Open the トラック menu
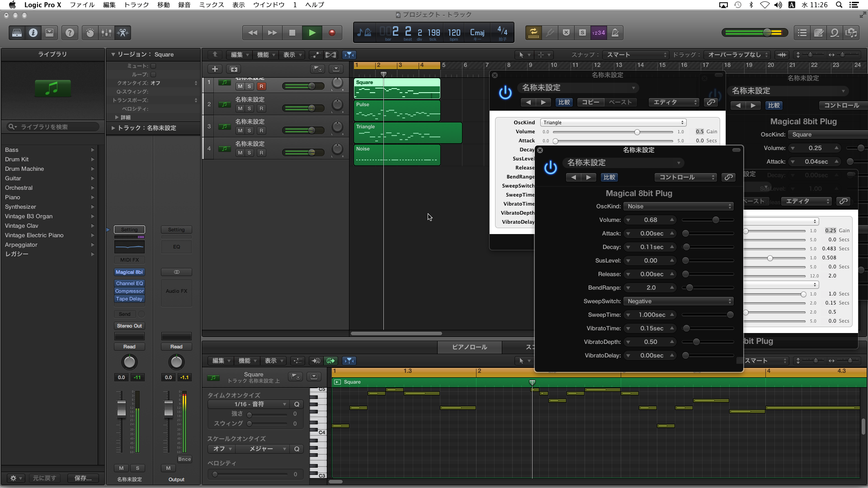 [x=136, y=5]
